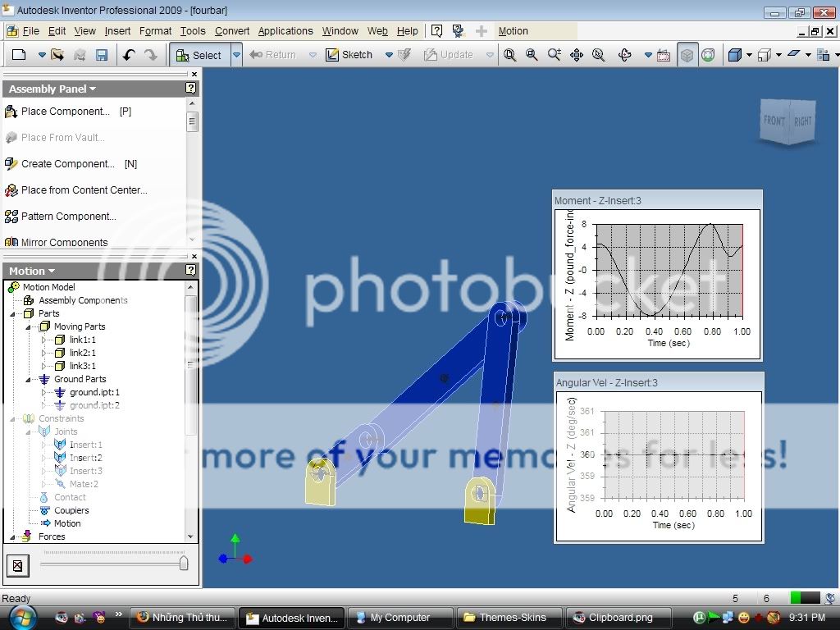The width and height of the screenshot is (840, 630).
Task: Click the Redo arrow icon
Action: (x=151, y=55)
